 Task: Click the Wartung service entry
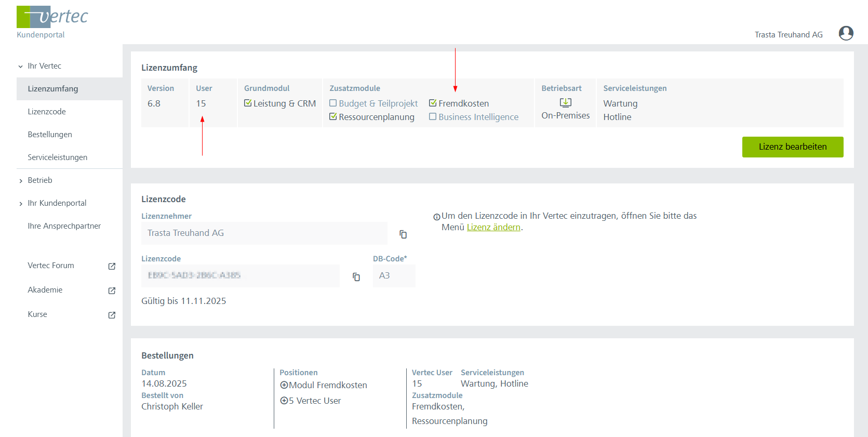(620, 103)
